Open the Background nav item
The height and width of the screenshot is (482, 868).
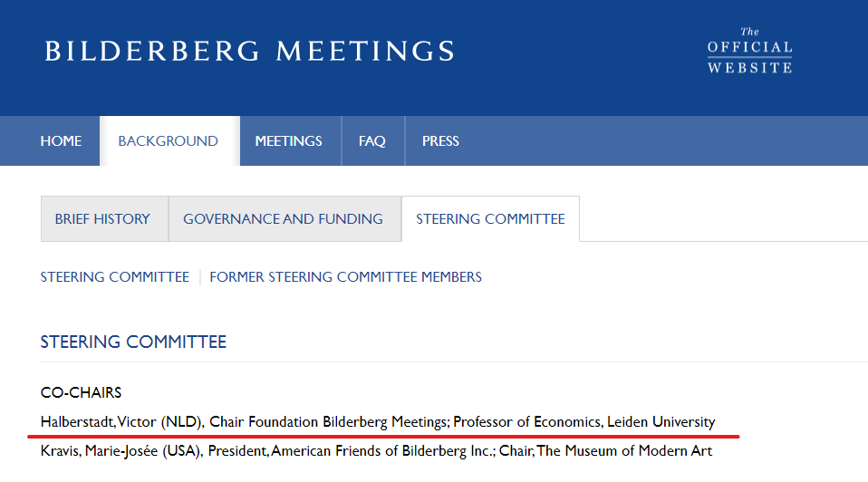[x=168, y=141]
